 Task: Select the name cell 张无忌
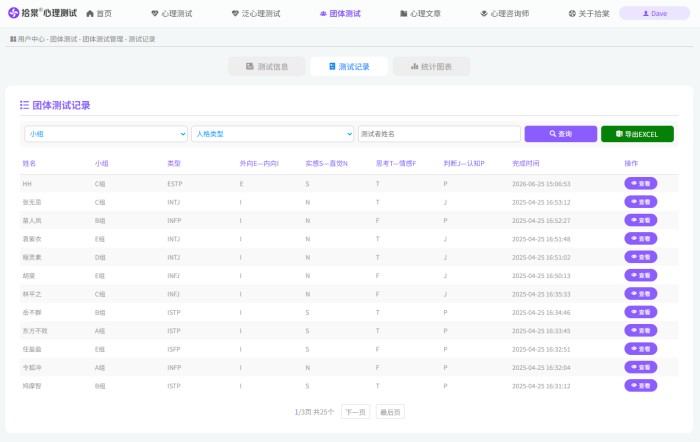[32, 202]
